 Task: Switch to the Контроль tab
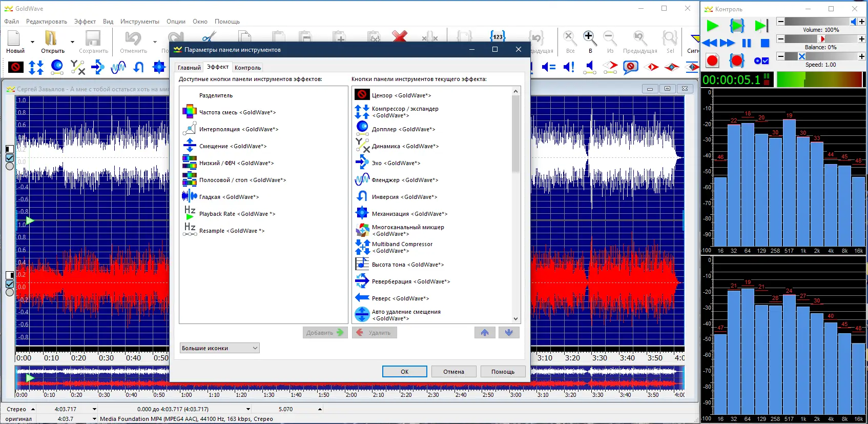[x=247, y=68]
